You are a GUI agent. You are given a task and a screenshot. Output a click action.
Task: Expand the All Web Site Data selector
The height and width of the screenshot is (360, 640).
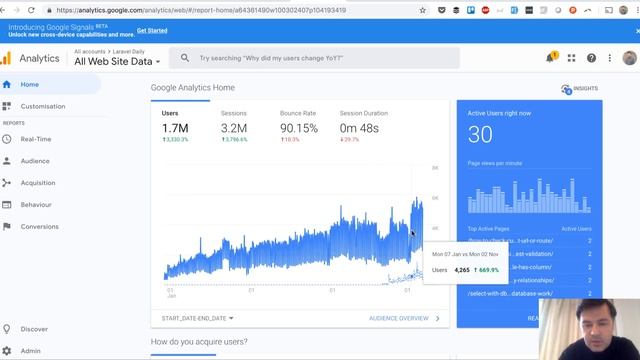117,62
